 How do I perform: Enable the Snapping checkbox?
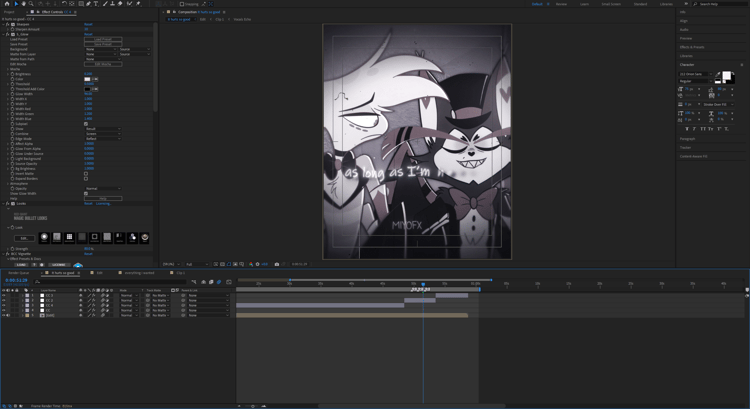[x=182, y=4]
